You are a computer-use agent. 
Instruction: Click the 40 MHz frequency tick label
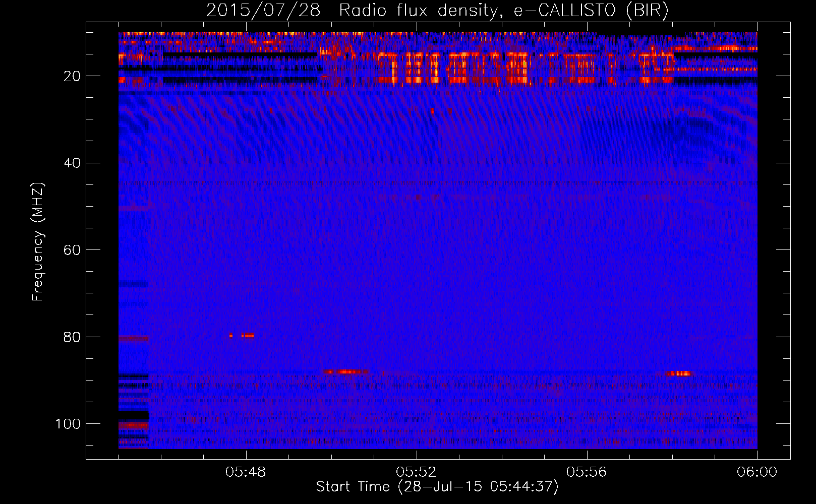click(x=73, y=163)
